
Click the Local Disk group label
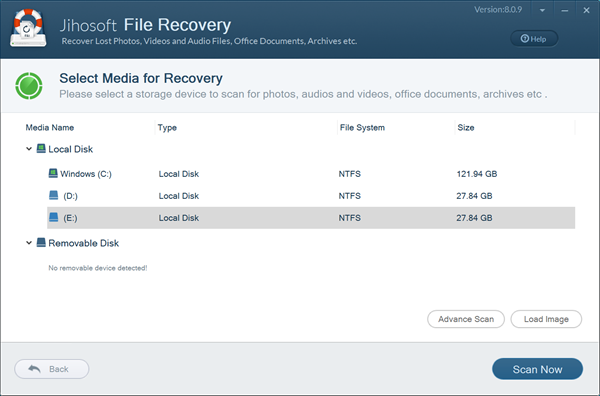coord(70,149)
